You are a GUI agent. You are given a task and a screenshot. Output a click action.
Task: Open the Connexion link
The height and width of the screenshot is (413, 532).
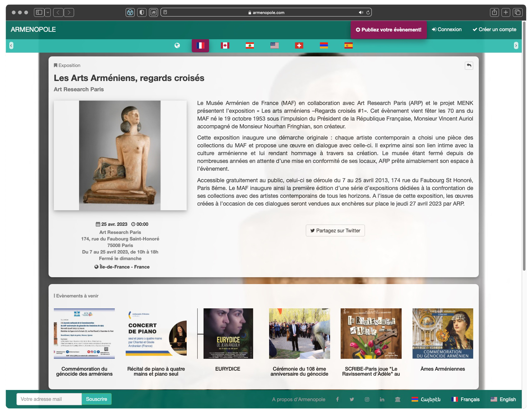[447, 29]
